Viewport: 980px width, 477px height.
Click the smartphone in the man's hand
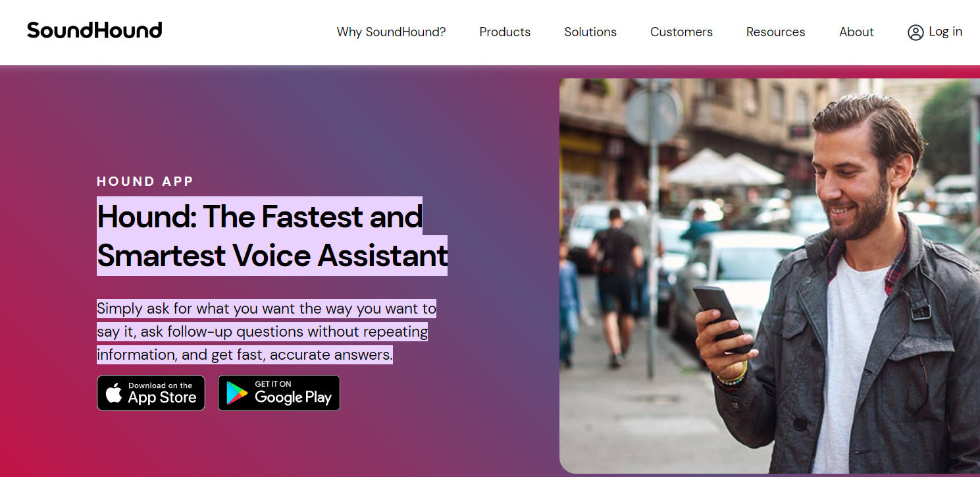pos(721,318)
